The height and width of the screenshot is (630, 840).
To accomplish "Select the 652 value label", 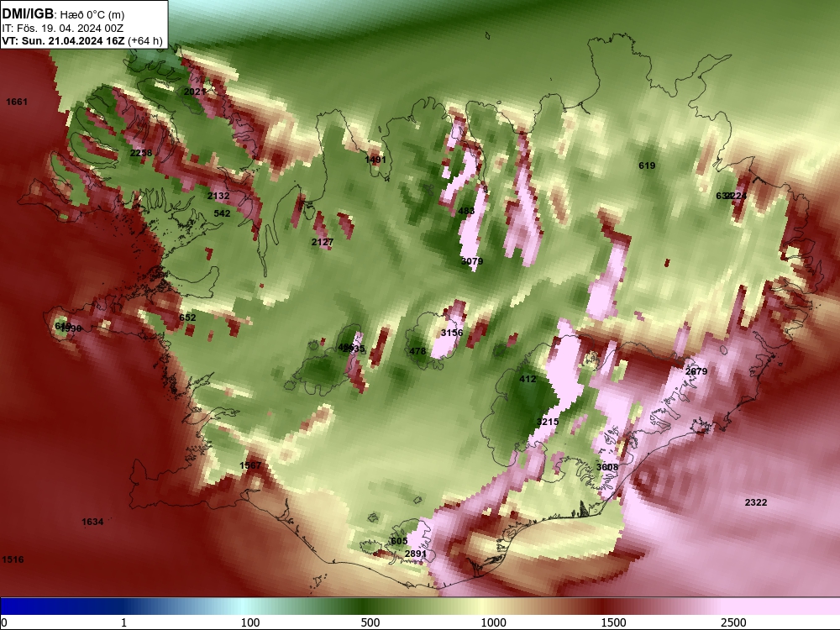I will coord(187,318).
